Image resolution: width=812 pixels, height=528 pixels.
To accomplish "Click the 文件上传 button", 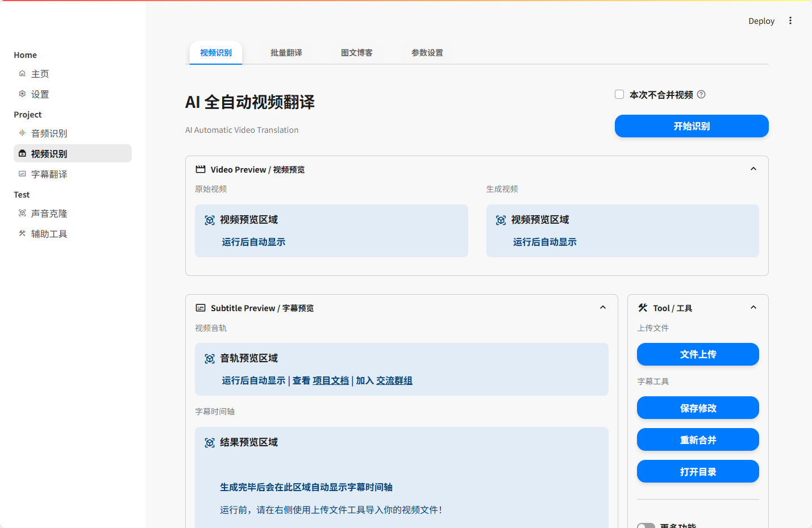I will point(698,354).
